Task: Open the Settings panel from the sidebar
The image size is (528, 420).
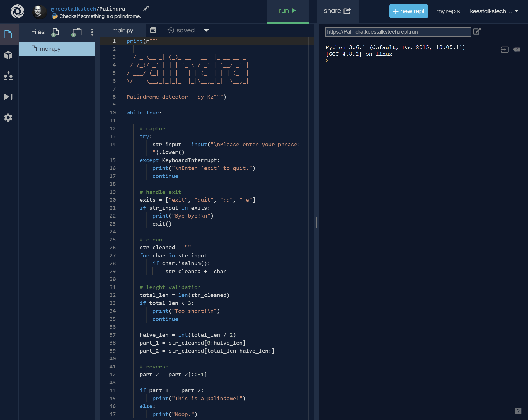Action: click(8, 118)
